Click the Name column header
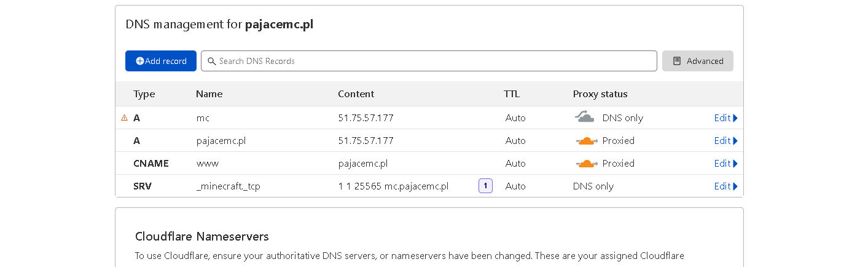 [209, 94]
